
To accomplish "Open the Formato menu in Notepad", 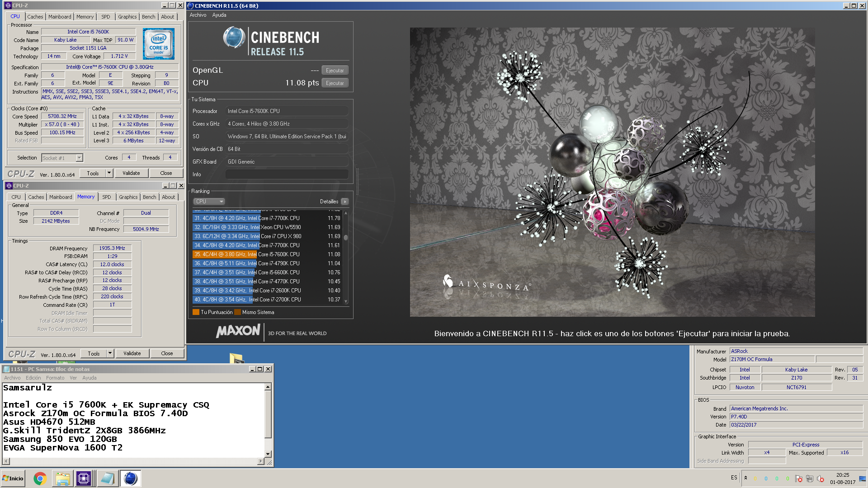I will click(55, 378).
